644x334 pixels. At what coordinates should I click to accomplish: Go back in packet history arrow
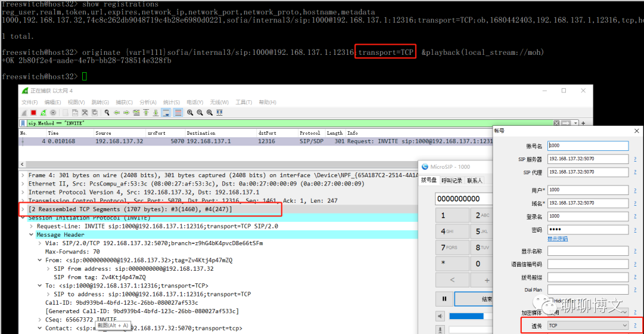click(x=117, y=113)
